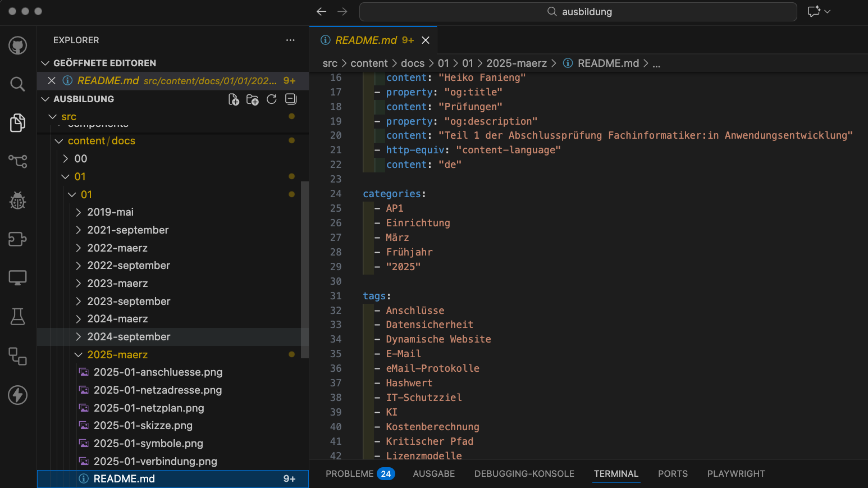Screen dimensions: 868x488
Task: Open the Search view in activity bar
Action: pos(18,84)
